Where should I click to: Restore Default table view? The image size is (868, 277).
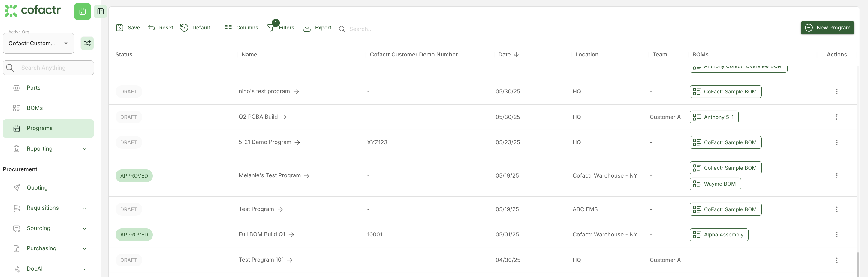[x=195, y=28]
